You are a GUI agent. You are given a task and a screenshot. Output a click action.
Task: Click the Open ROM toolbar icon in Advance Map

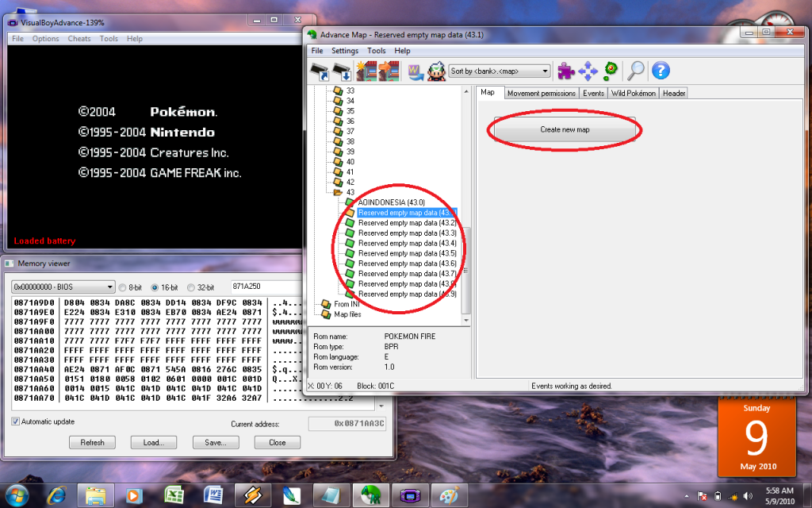pyautogui.click(x=320, y=71)
